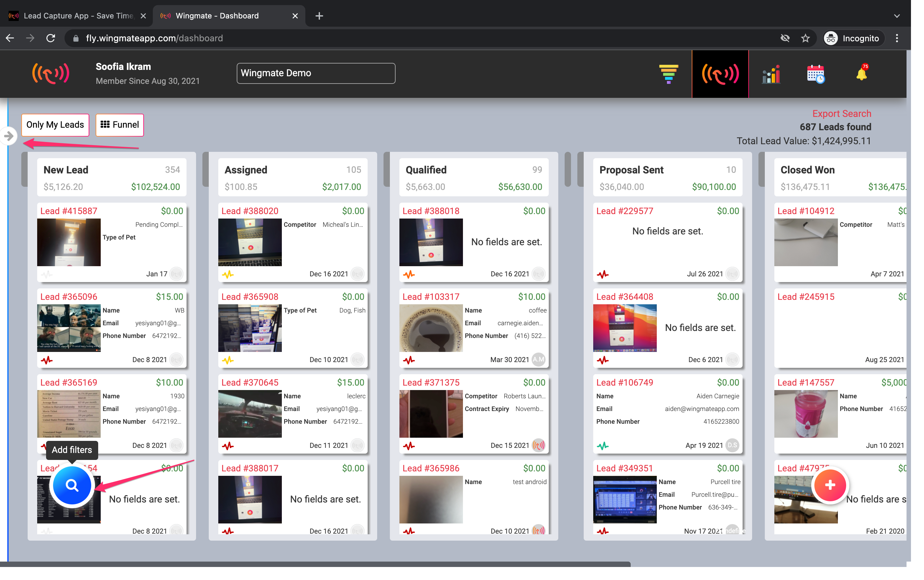
Task: Bookmark this page with the star icon
Action: point(805,38)
